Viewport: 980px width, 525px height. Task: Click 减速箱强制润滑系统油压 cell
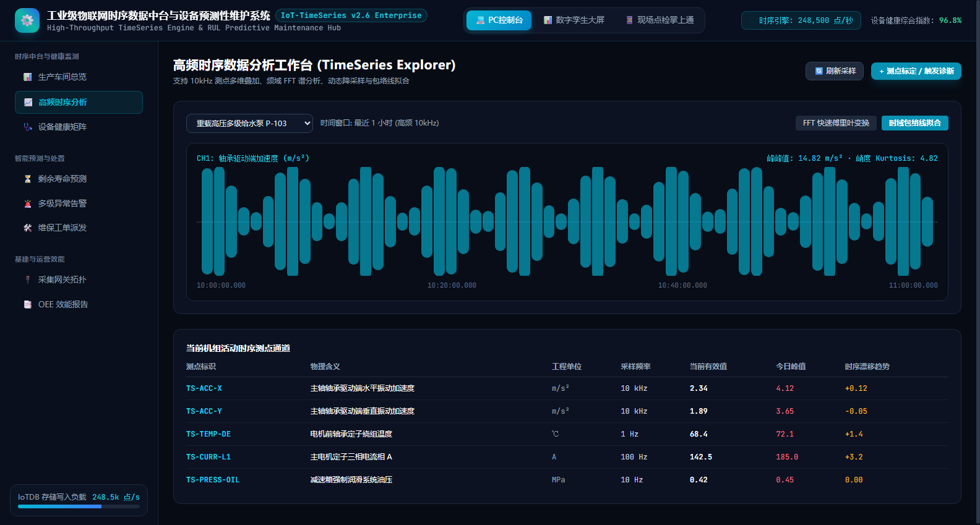351,480
